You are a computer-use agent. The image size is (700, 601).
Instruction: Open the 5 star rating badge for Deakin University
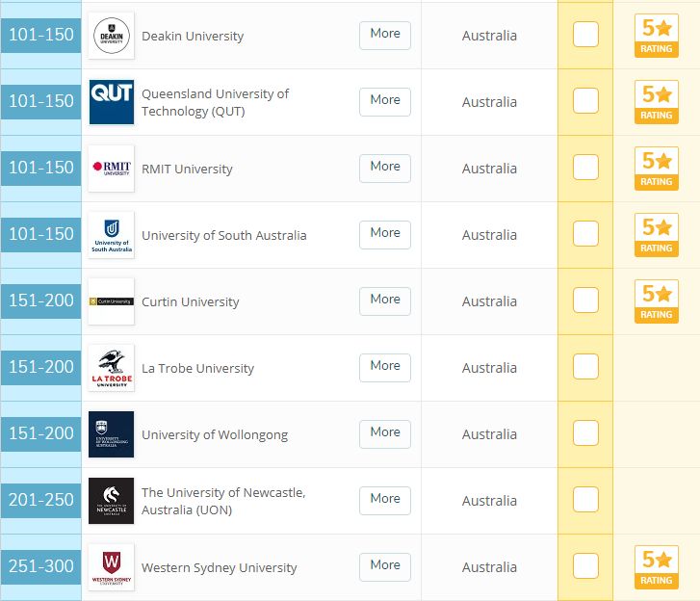tap(657, 36)
